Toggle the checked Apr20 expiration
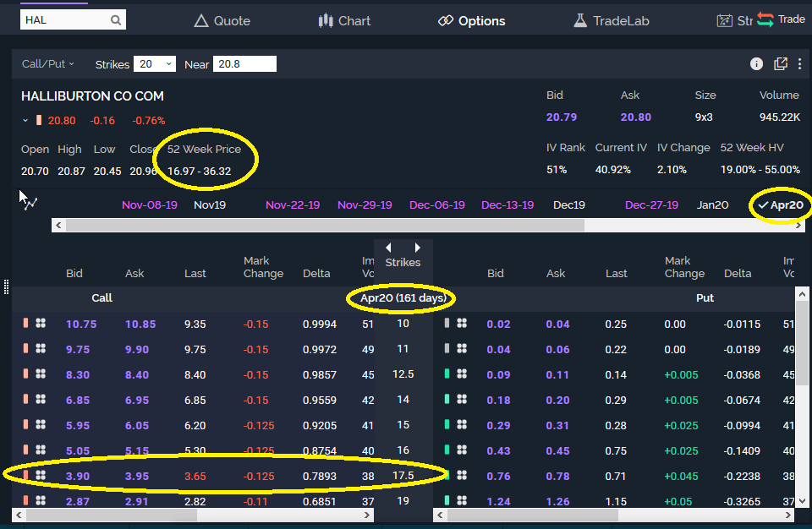812x529 pixels. (x=781, y=205)
